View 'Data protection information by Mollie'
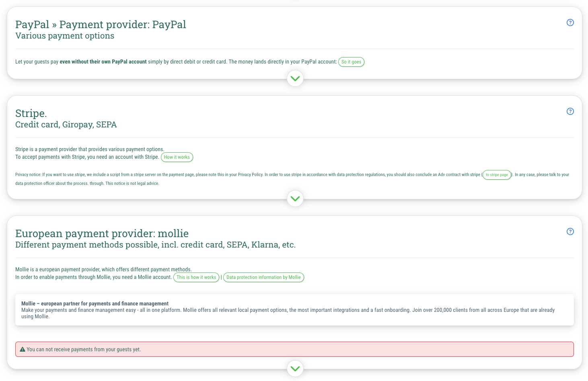588x381 pixels. [x=263, y=277]
